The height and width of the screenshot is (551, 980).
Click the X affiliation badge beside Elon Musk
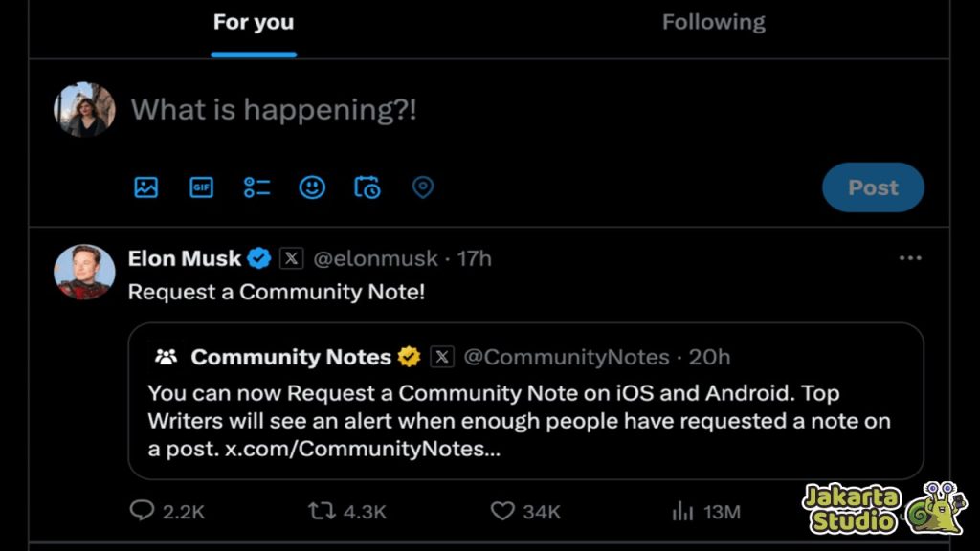(x=291, y=258)
